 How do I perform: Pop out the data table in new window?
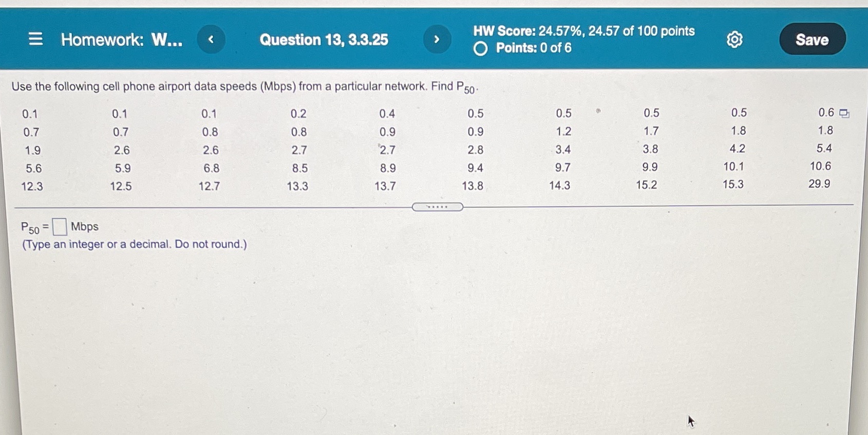[x=844, y=112]
